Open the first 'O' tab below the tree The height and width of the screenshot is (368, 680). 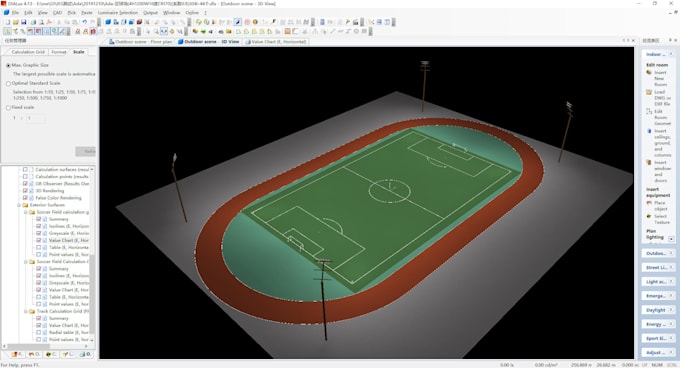coord(34,354)
